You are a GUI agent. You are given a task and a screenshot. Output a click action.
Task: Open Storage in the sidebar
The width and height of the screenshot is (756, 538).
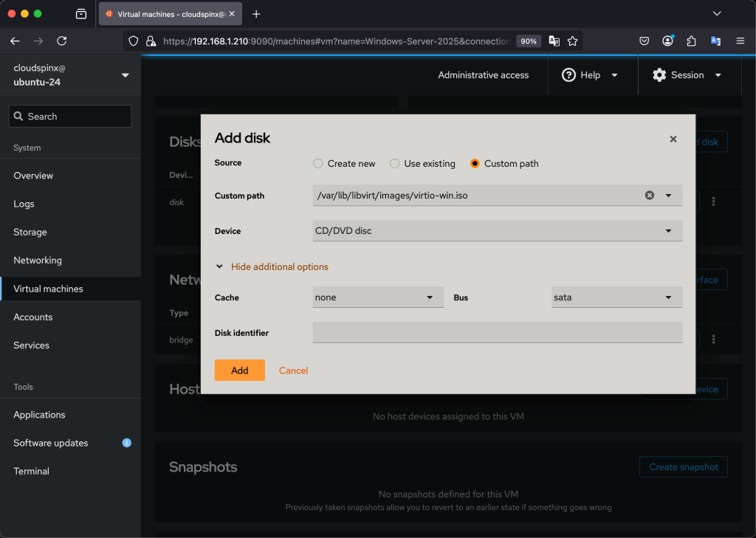pos(30,232)
